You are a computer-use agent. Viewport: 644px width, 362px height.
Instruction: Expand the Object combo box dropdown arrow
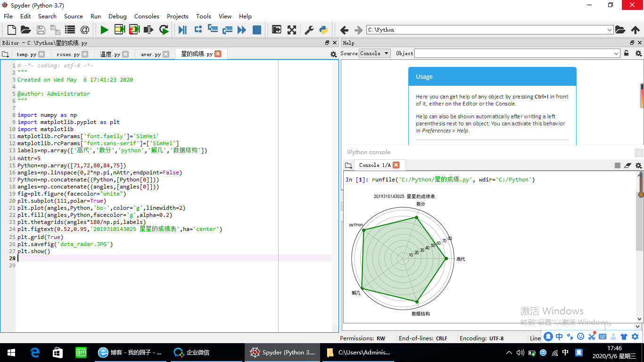[616, 53]
